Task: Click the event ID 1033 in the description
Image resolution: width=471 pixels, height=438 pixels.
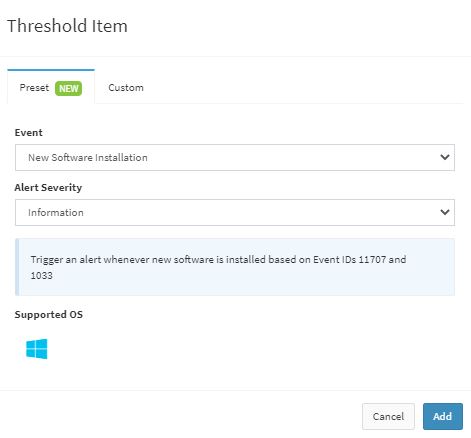Action: [42, 275]
